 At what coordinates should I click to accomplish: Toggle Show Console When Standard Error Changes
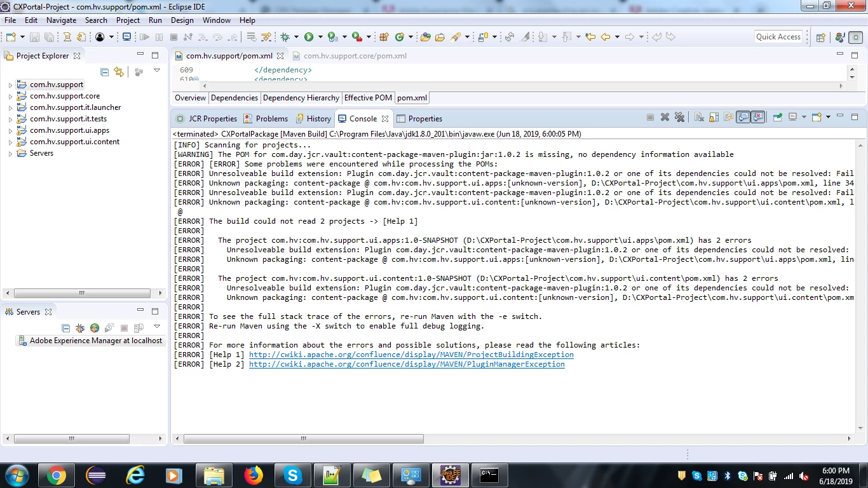tap(757, 118)
